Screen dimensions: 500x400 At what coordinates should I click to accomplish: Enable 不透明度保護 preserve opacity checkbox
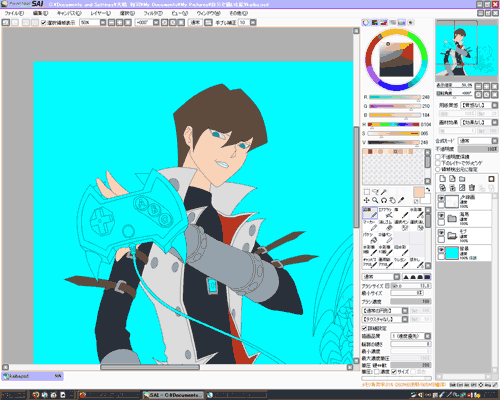[x=438, y=157]
